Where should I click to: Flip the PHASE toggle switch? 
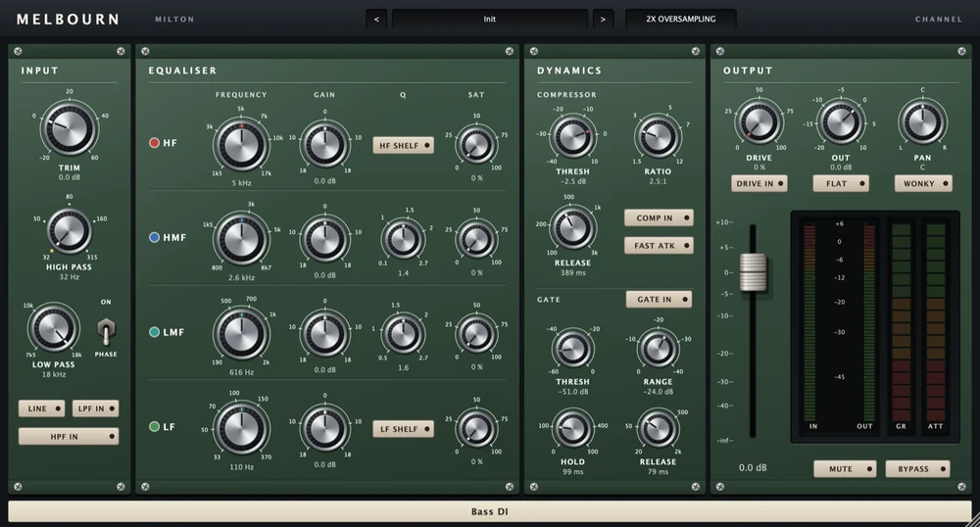point(106,331)
